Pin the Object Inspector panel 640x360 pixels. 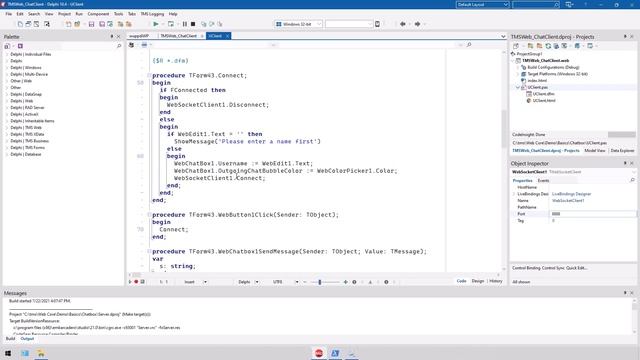click(x=625, y=163)
